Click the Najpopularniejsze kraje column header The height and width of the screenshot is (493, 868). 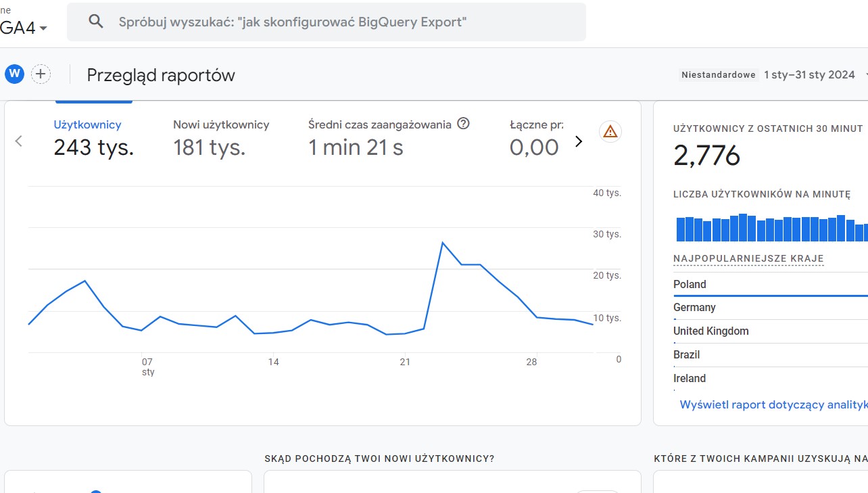tap(748, 259)
